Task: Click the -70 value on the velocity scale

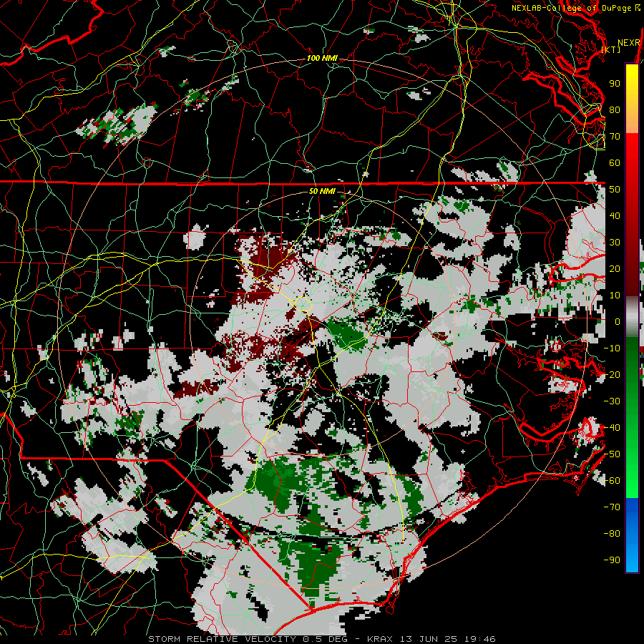Action: (x=612, y=507)
